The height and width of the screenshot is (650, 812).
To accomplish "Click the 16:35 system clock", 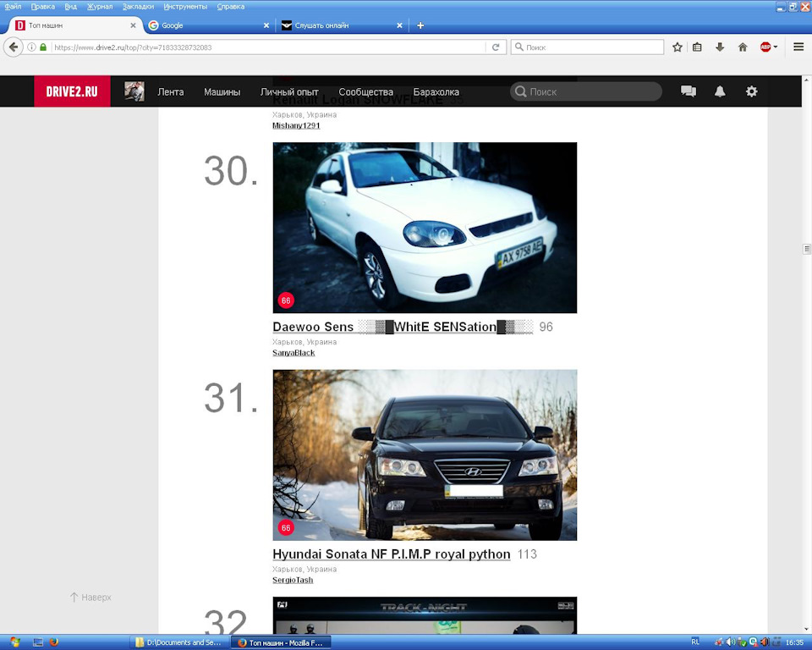I will point(794,642).
